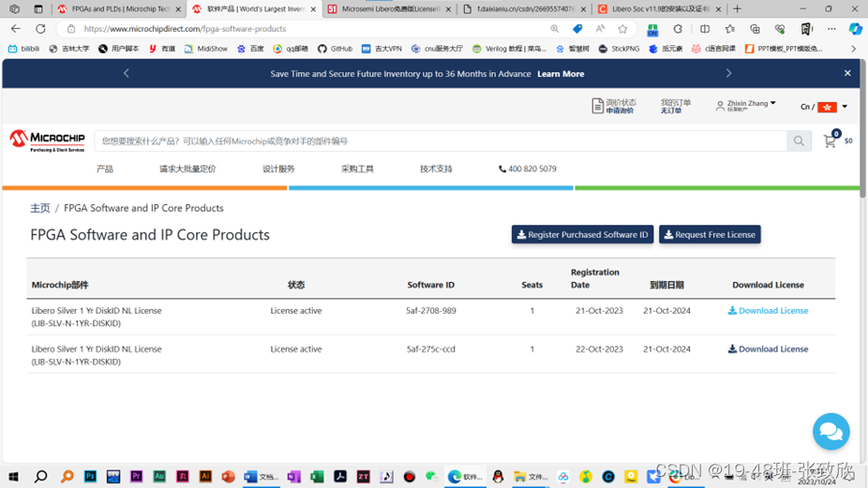Open 请求大批量定价 menu

(x=187, y=169)
